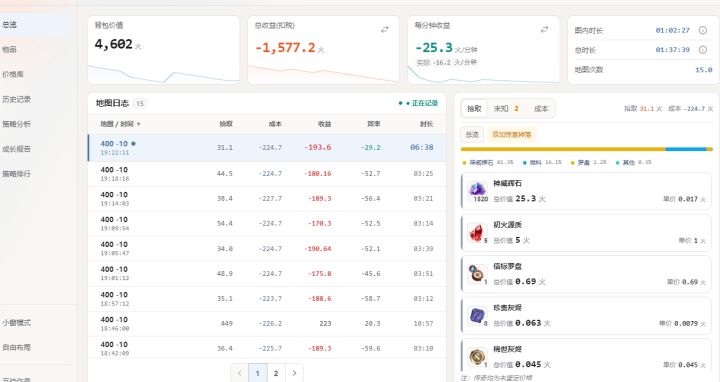Click the 罗盘 legend entry

(588, 163)
